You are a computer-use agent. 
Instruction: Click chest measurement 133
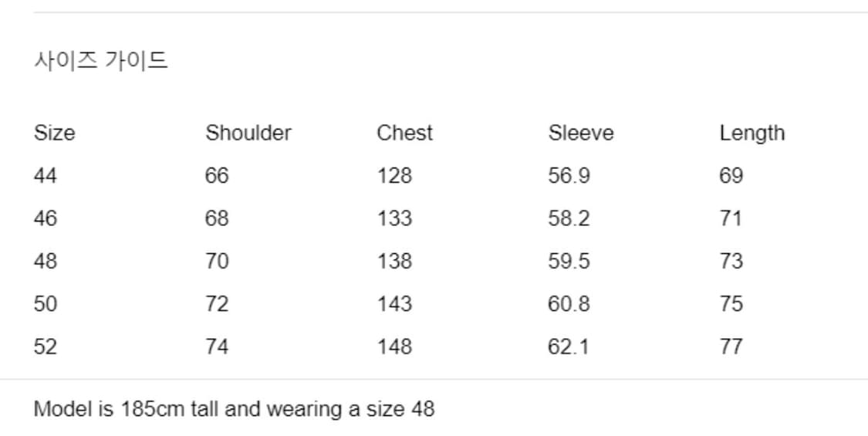pos(394,218)
